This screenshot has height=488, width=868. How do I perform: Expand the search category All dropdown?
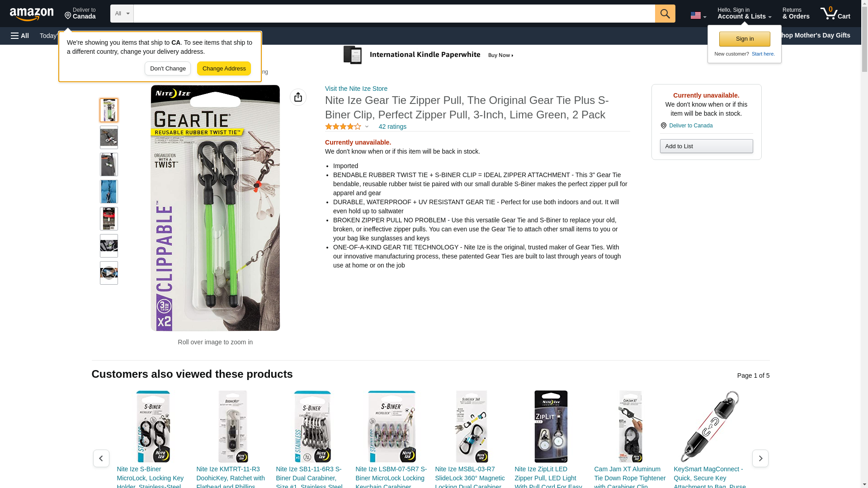point(122,14)
